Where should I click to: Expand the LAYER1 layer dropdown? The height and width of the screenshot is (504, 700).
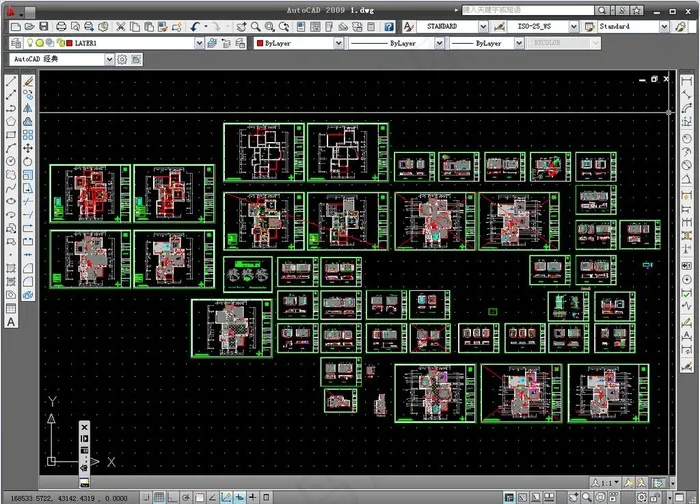pyautogui.click(x=198, y=43)
